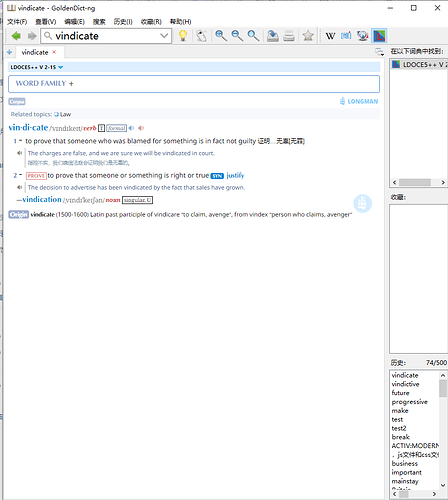Toggle the blue bracket dictionary icon
448x500 pixels.
coord(346,36)
